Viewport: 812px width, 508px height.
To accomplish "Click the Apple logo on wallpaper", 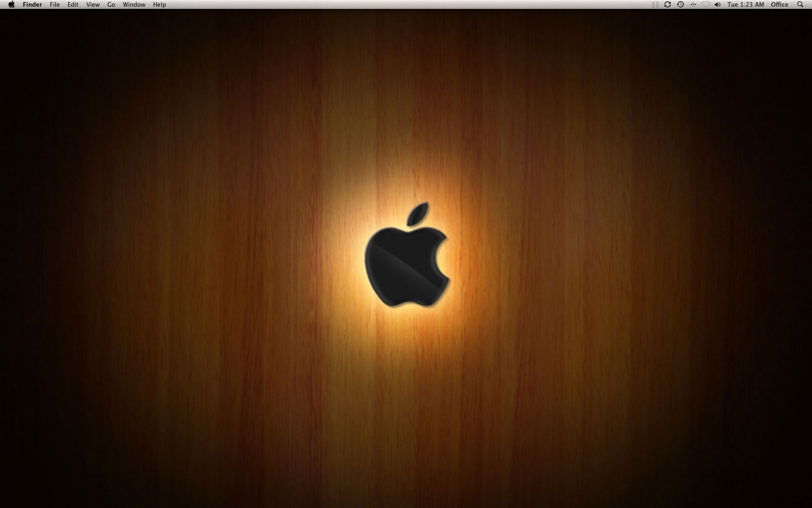I will pos(402,267).
